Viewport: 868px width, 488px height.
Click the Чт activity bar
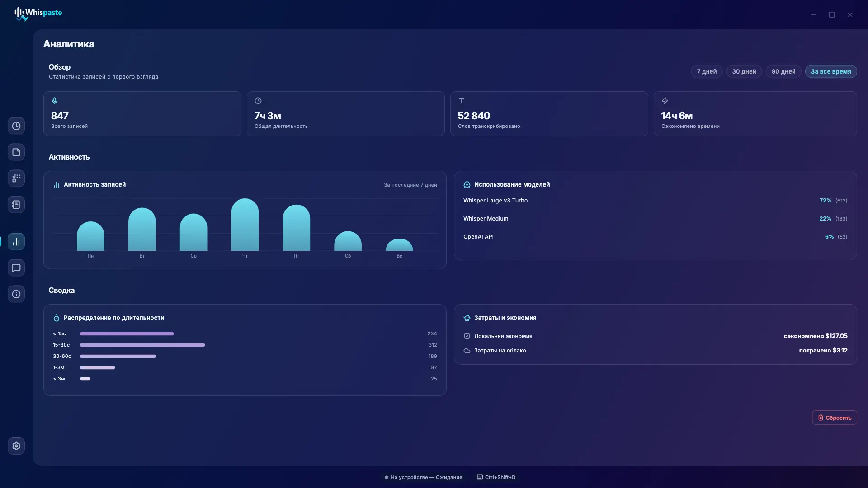(x=245, y=225)
